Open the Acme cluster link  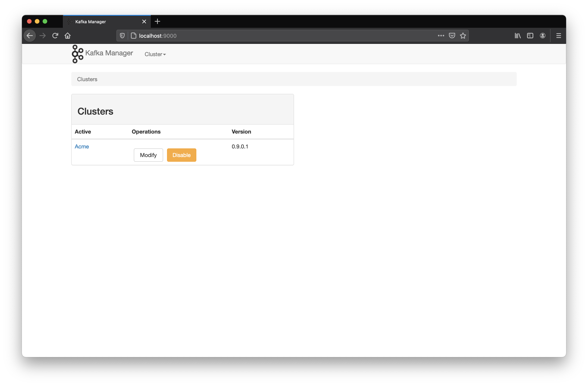pos(81,146)
